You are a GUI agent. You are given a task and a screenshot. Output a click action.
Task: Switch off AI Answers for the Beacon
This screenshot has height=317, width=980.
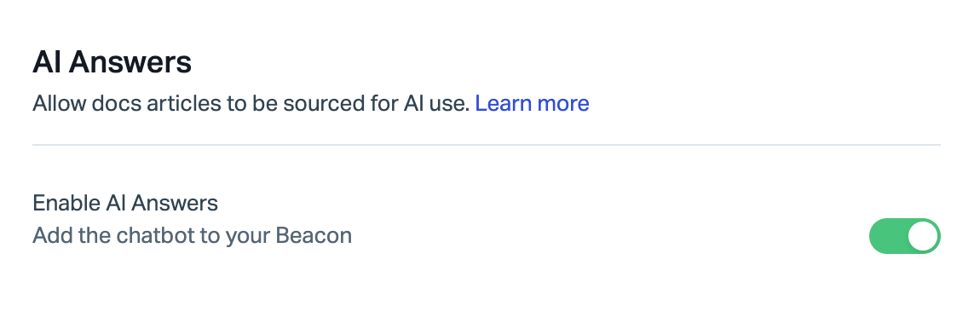[x=904, y=236]
